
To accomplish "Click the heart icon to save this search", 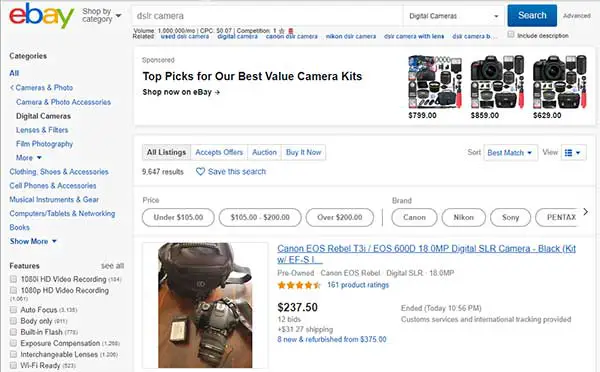I will pos(200,171).
